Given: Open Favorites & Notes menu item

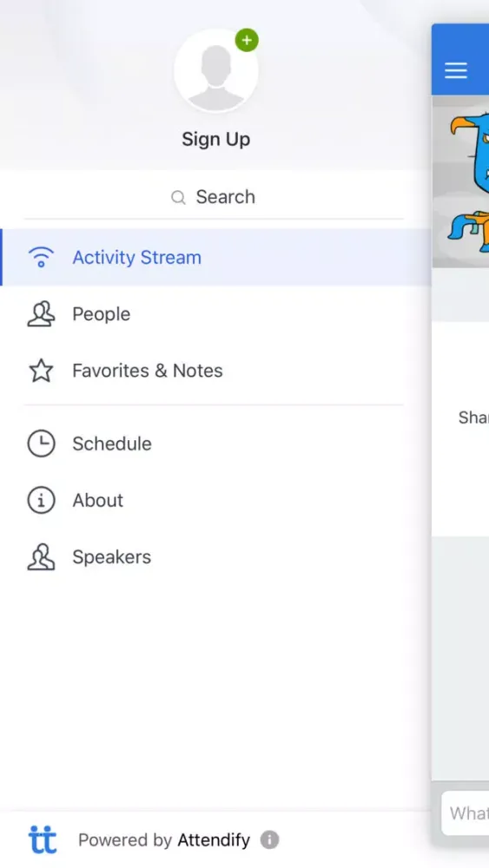Looking at the screenshot, I should point(216,371).
